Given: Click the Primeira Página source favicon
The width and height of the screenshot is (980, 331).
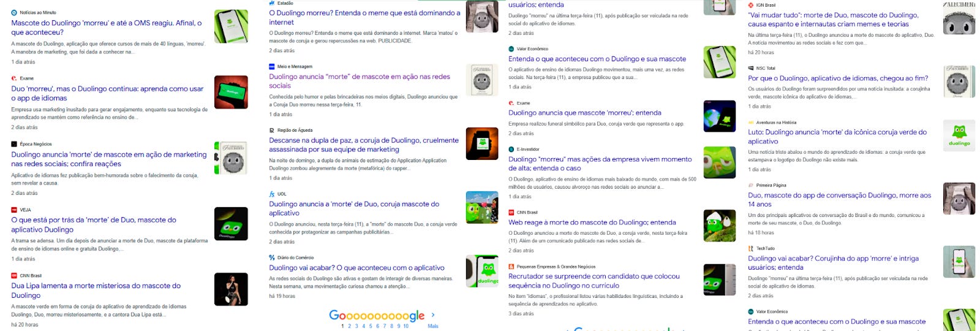Looking at the screenshot, I should (x=751, y=185).
